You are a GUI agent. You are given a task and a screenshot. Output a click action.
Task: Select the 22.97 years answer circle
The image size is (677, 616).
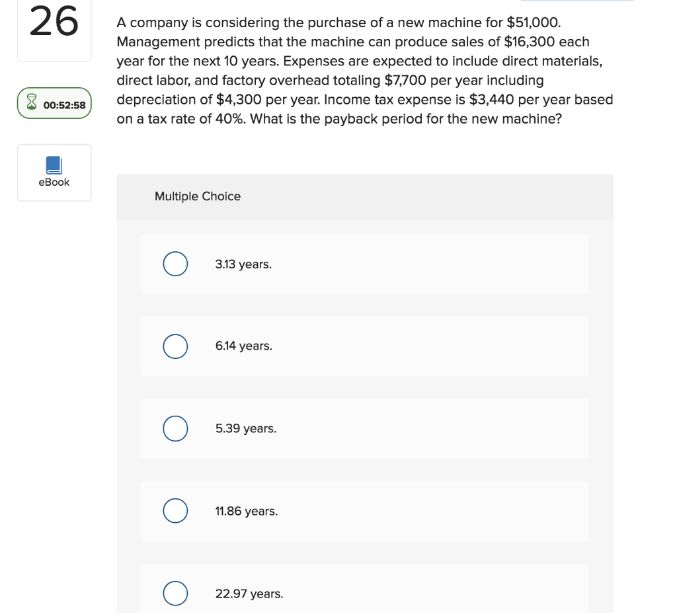(x=175, y=593)
